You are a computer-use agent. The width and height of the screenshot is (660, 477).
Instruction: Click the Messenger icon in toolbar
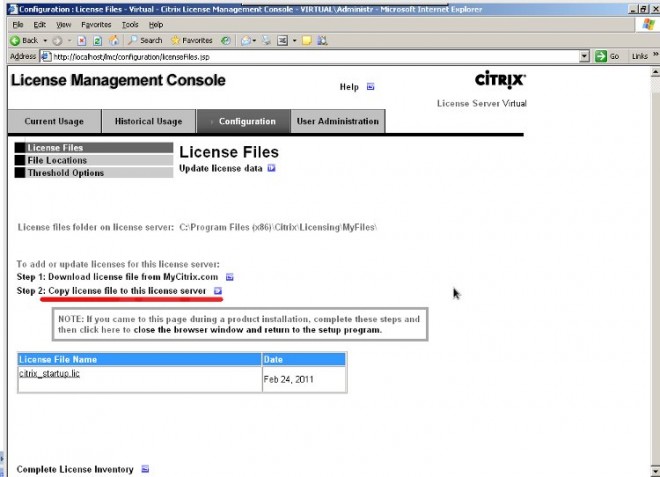click(x=322, y=40)
